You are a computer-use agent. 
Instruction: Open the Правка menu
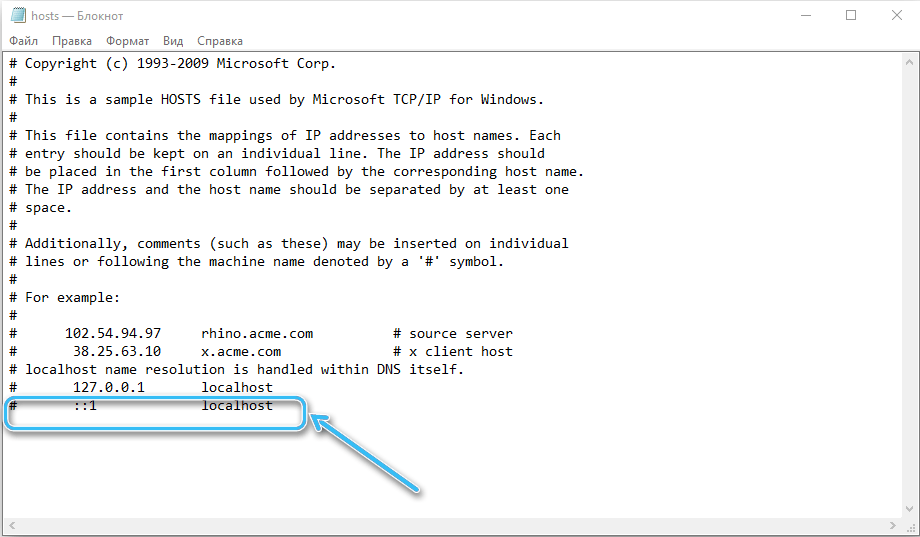pos(72,41)
